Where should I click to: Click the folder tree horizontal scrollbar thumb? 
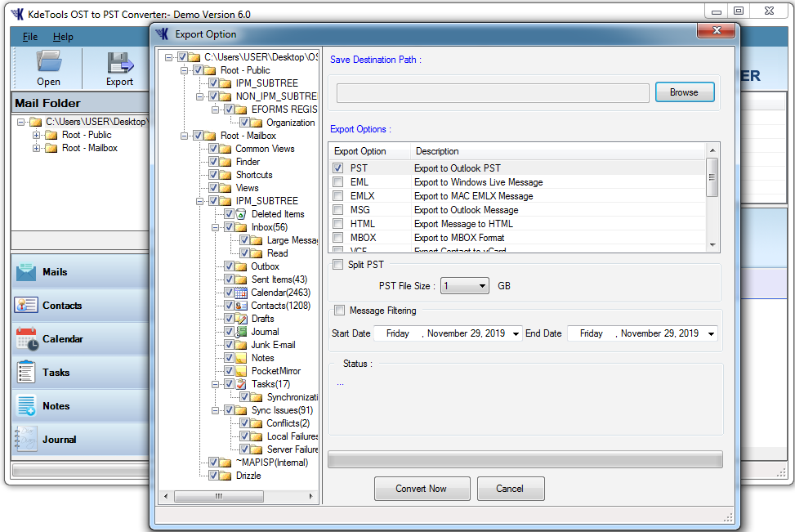(218, 496)
